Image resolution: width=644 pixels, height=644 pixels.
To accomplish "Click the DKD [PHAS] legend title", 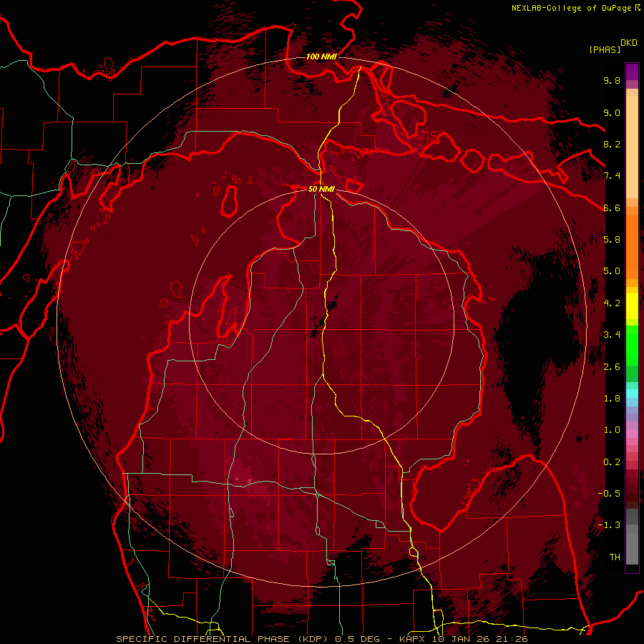I will tap(613, 46).
